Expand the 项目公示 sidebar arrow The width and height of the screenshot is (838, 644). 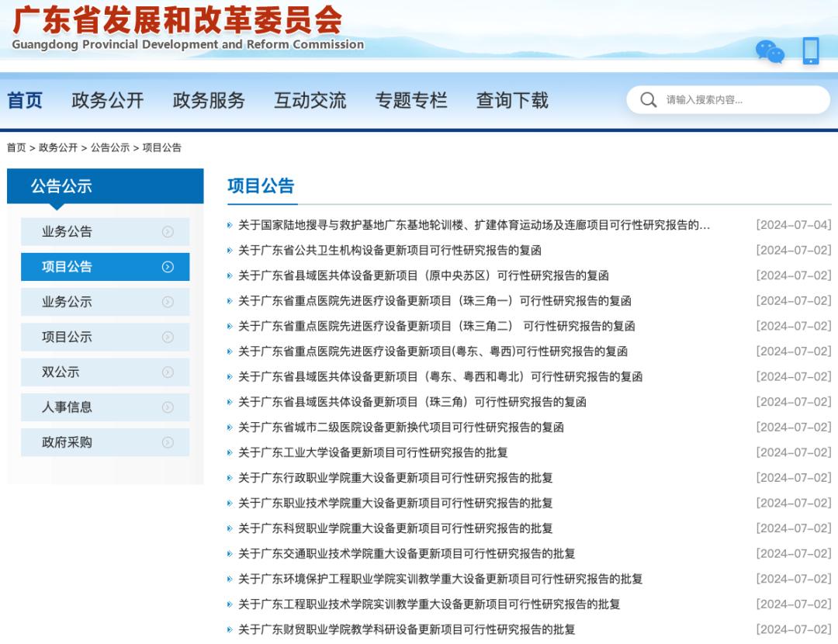click(x=168, y=337)
